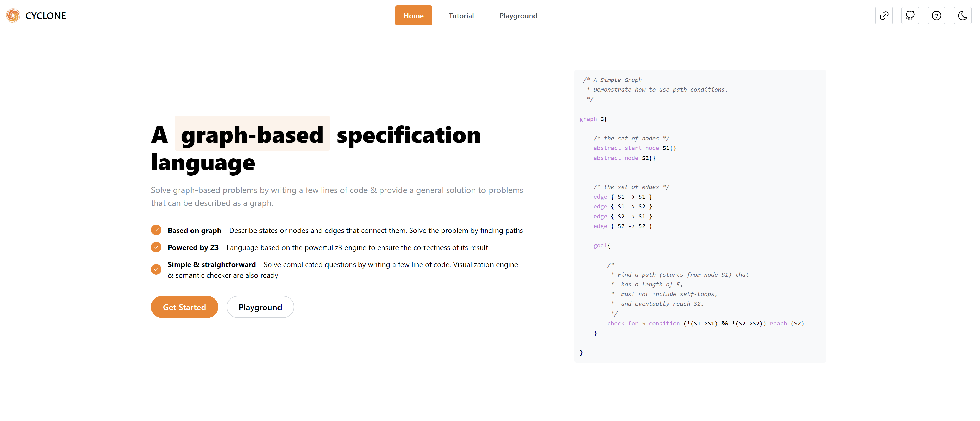
Task: Click the Get Started button
Action: pyautogui.click(x=184, y=307)
